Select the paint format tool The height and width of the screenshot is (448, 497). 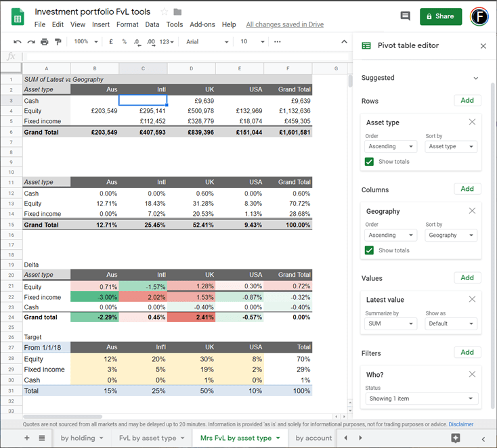pyautogui.click(x=58, y=42)
